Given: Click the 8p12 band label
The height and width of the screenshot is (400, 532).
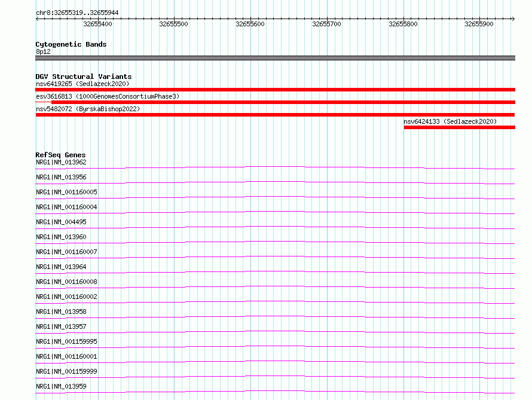Looking at the screenshot, I should pos(43,51).
